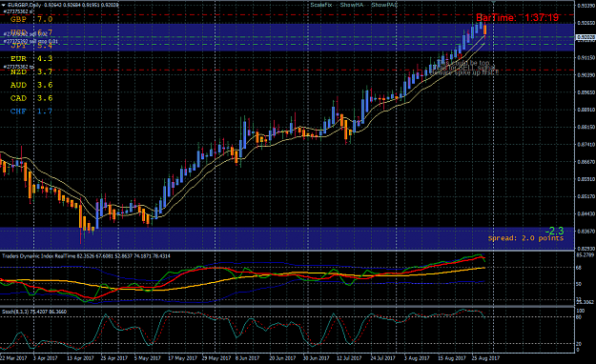
Task: Click the ShowPAC chart button
Action: (384, 5)
